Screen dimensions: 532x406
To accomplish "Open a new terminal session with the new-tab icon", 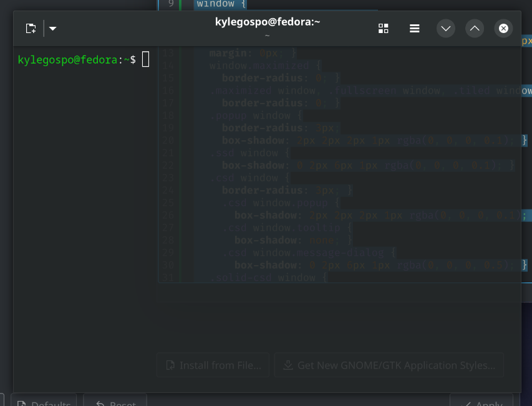I will point(31,28).
